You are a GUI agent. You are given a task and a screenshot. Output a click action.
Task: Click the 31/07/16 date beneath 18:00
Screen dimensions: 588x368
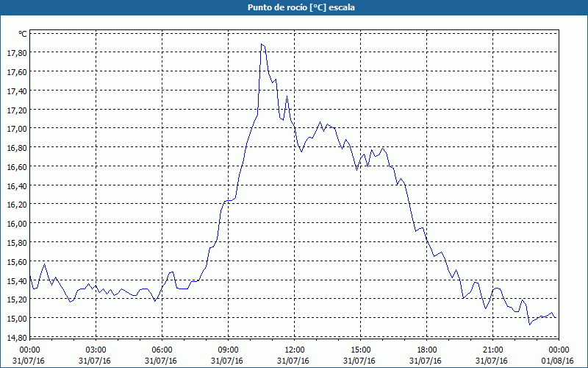click(426, 361)
